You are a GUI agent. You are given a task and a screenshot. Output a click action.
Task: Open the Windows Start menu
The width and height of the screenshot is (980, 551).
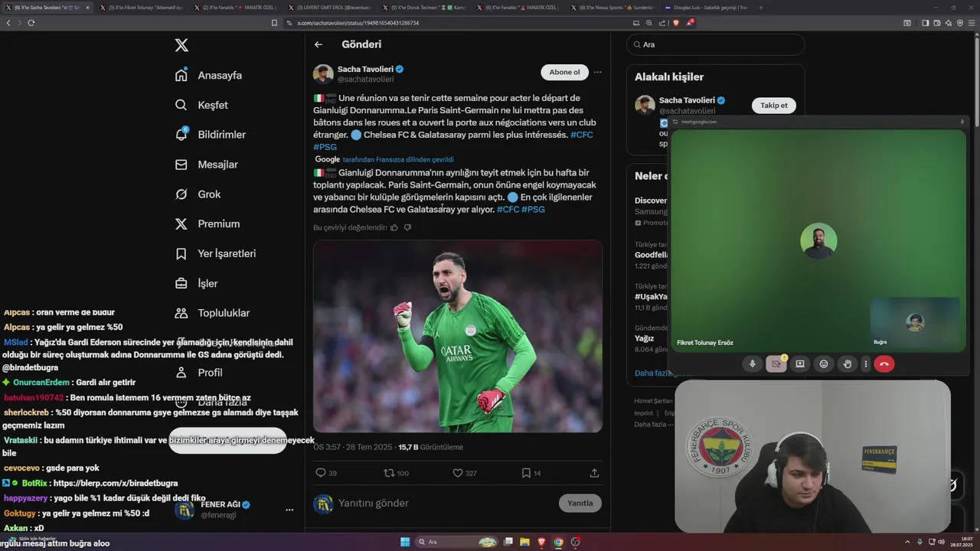tap(405, 542)
